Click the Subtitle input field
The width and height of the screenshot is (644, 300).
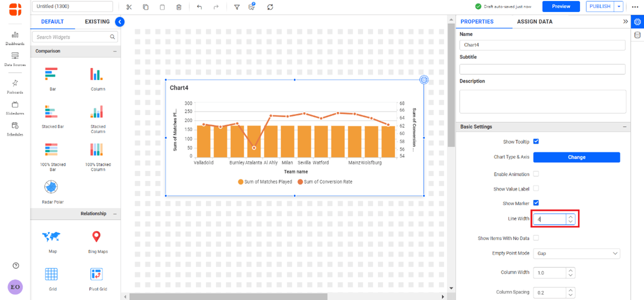[542, 69]
